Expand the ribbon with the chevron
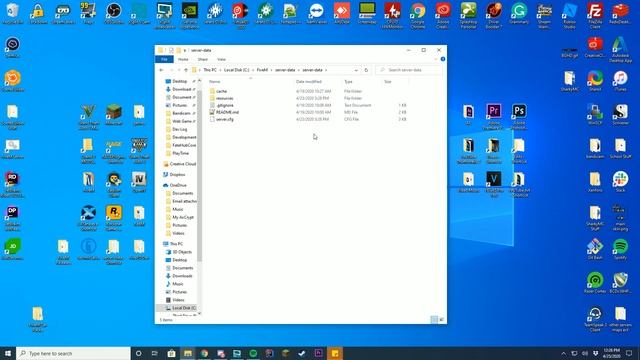The height and width of the screenshot is (360, 640). 436,59
